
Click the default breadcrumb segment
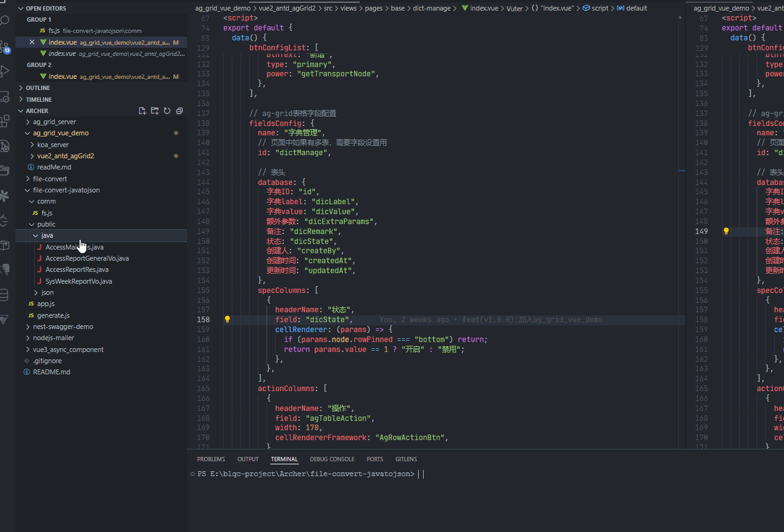632,8
